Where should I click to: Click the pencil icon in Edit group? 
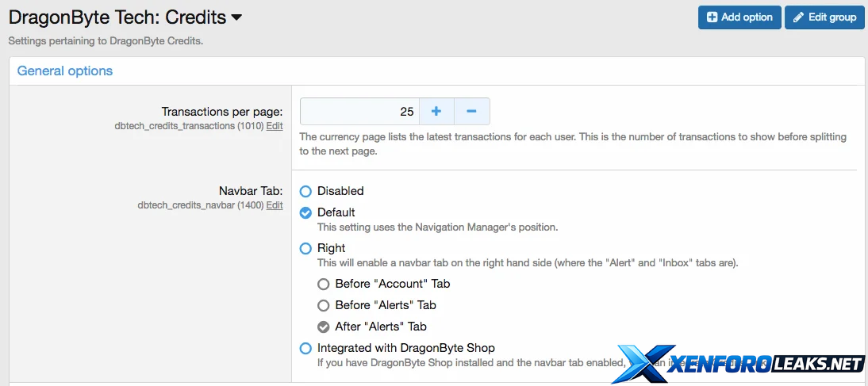pos(798,17)
